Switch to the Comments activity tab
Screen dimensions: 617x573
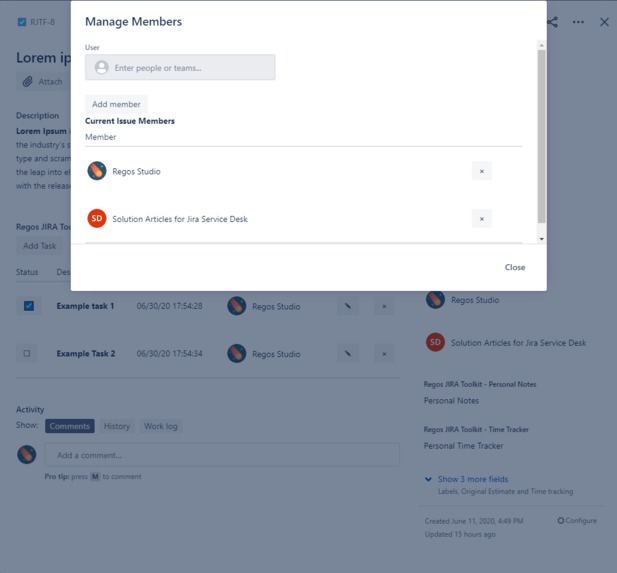click(70, 426)
